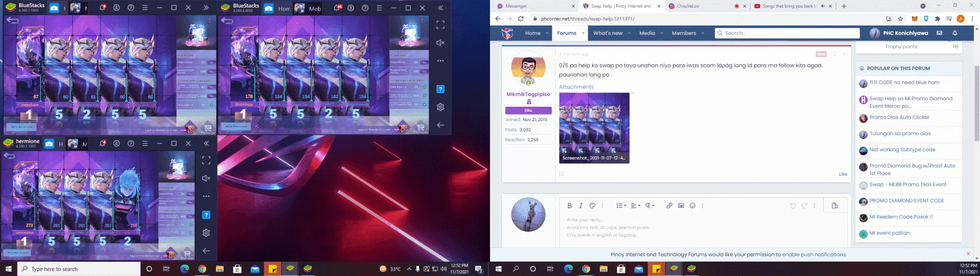Open the MetaMask fox extension icon

point(915,19)
